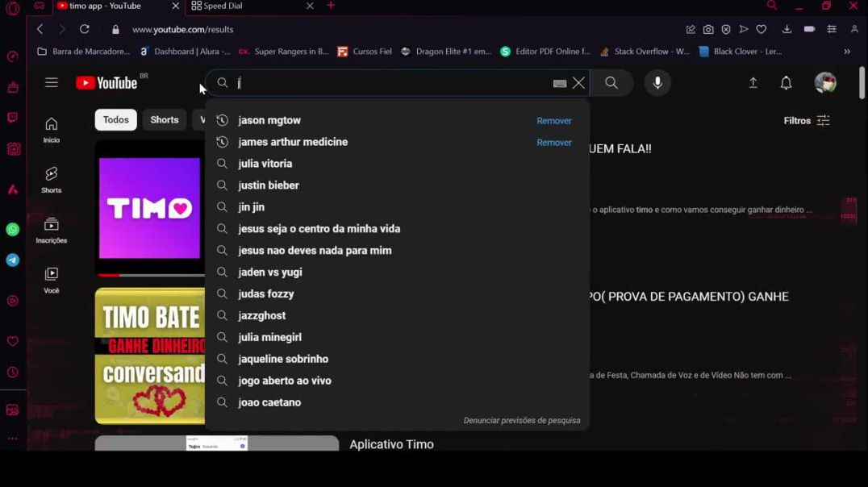Launch Telegram from Opera sidebar
This screenshot has width=868, height=487.
coord(13,260)
